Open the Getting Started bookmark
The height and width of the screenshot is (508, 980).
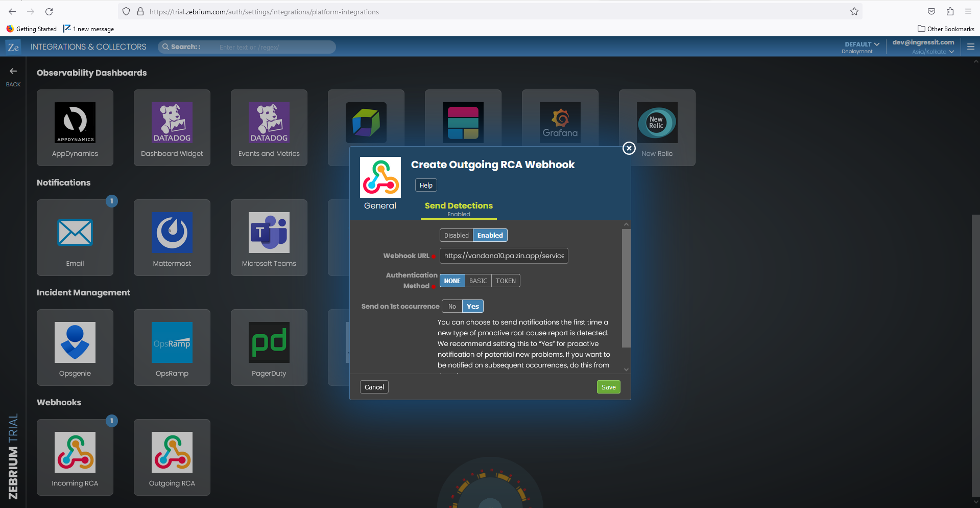coord(32,29)
